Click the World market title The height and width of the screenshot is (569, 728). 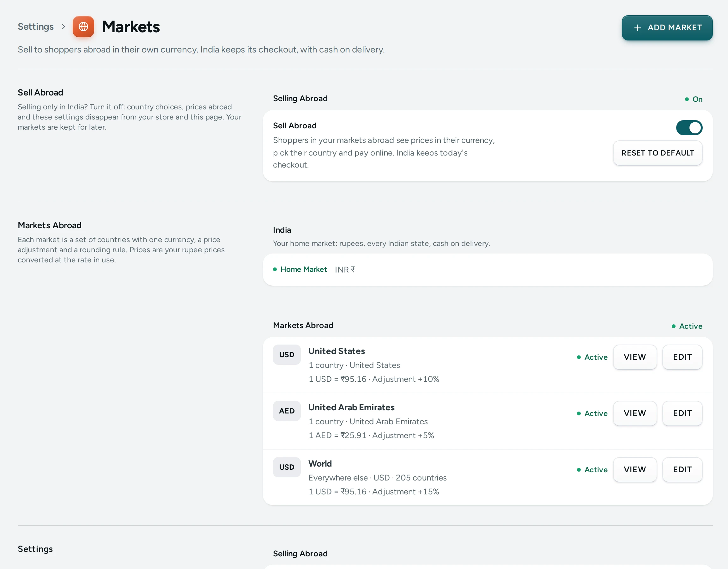(x=320, y=464)
